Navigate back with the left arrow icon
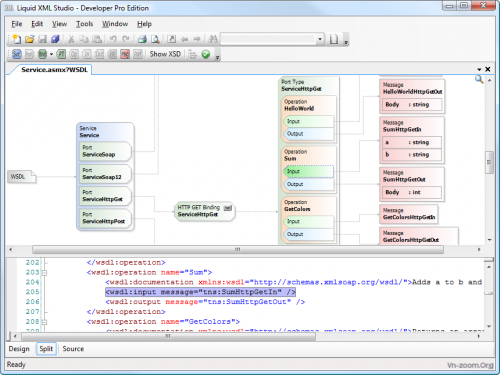500x375 pixels. 184,39
